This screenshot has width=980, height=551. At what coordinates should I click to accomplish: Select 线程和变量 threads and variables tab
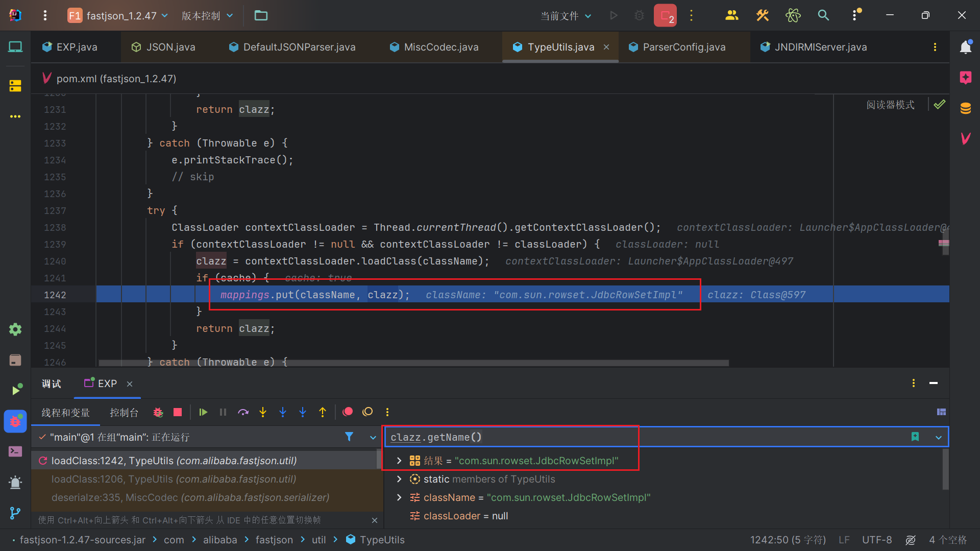click(65, 412)
